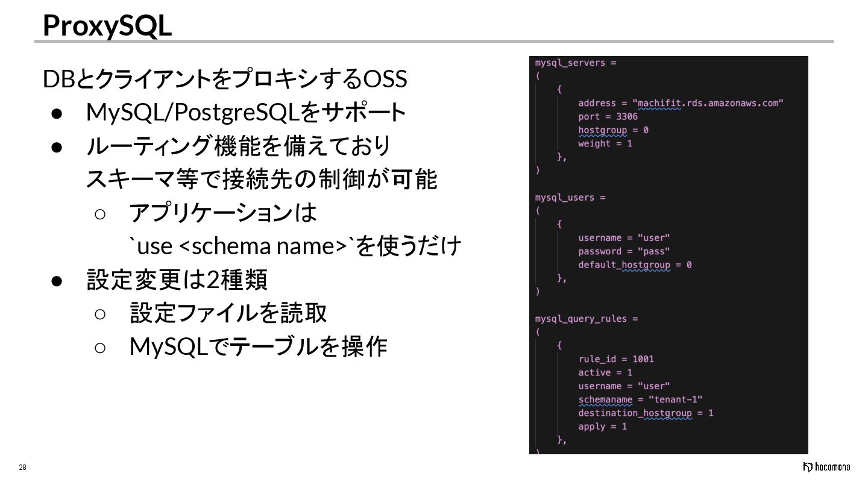Click the sub-bullet 'アプリケーションは'
Screen dimensions: 868x488
[x=223, y=212]
